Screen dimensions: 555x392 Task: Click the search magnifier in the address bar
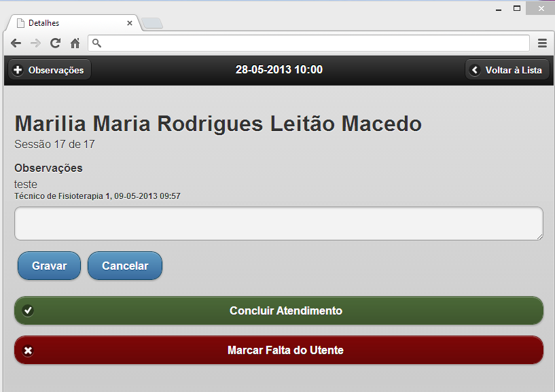pos(96,43)
